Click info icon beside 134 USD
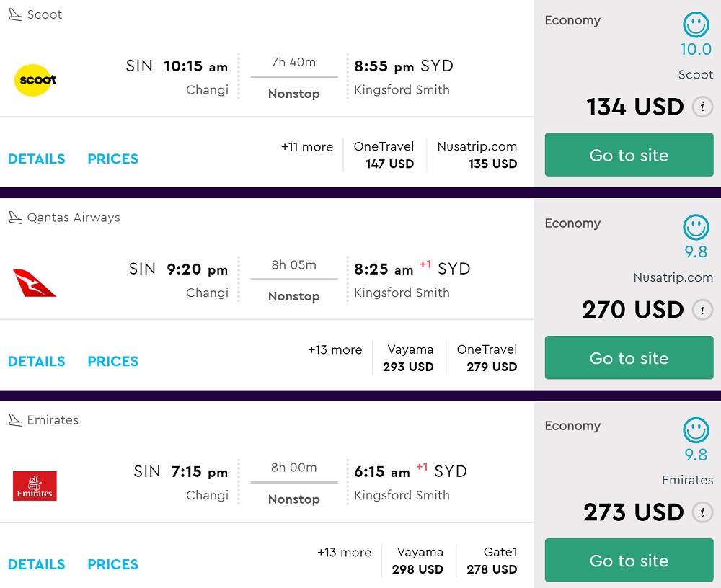Screen dimensions: 721x588 pos(702,107)
